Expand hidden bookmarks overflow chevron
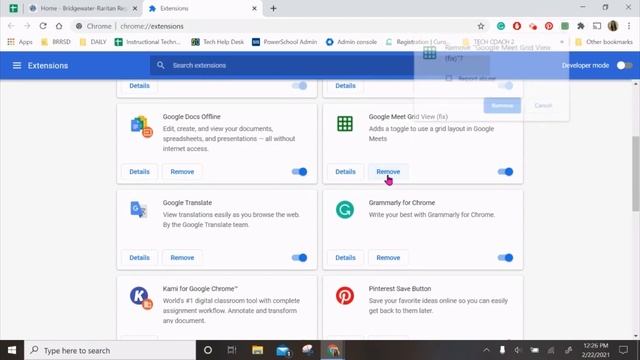 [x=562, y=42]
